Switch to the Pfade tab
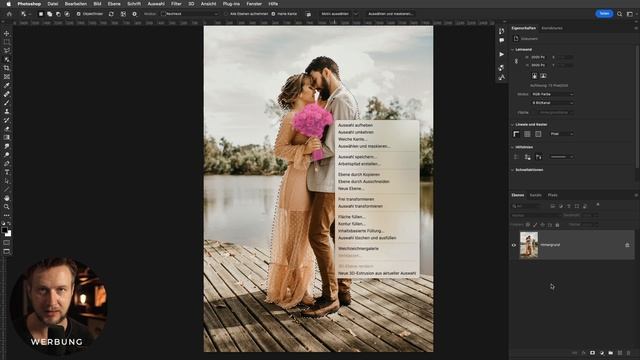The height and width of the screenshot is (360, 640). click(553, 195)
